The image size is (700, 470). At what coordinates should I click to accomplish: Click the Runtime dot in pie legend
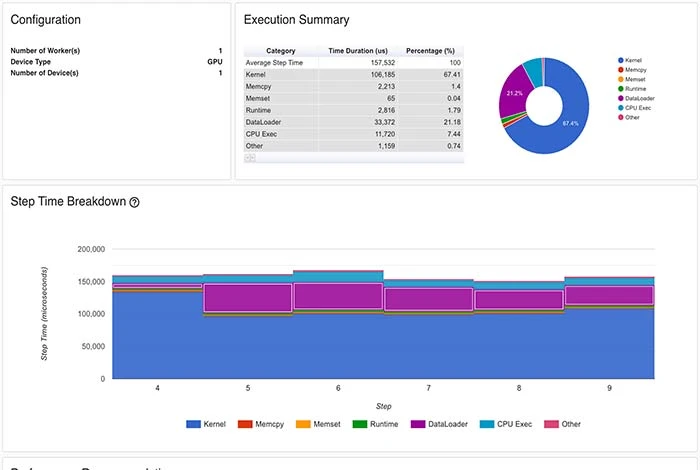[621, 89]
